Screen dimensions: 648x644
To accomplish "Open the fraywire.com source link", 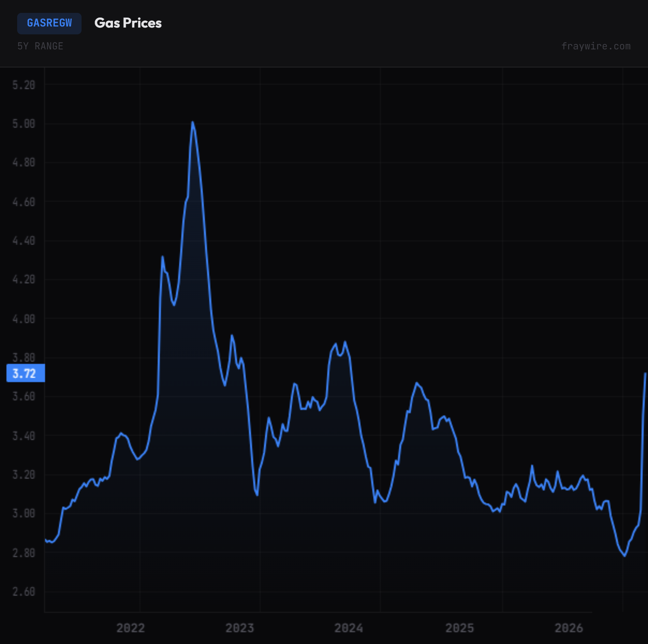I will click(595, 46).
